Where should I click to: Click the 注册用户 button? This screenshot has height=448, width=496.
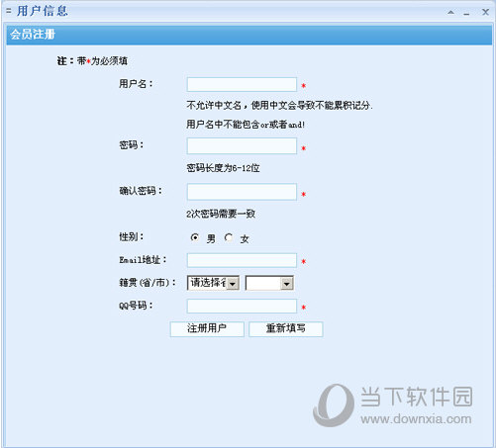(207, 328)
